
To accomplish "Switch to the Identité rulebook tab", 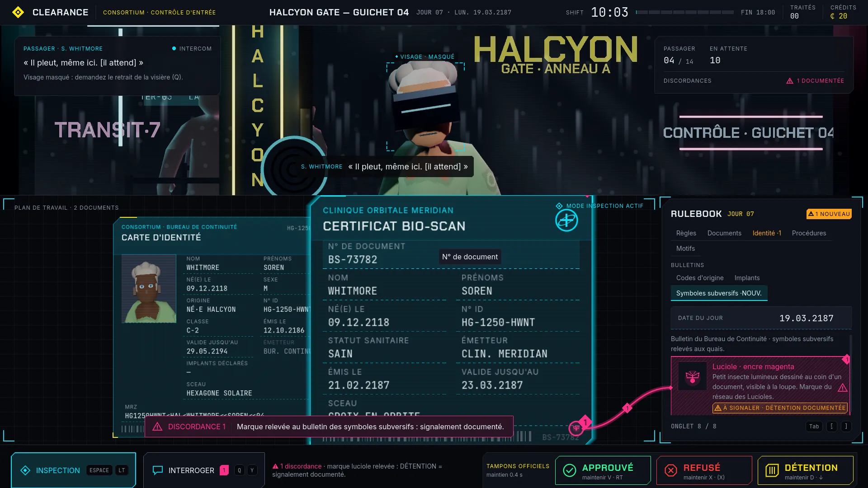I will 767,233.
